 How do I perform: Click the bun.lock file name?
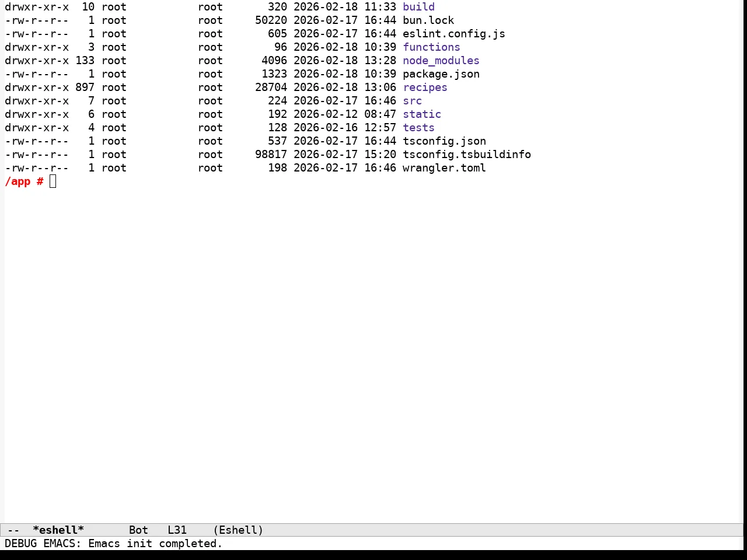click(x=428, y=20)
